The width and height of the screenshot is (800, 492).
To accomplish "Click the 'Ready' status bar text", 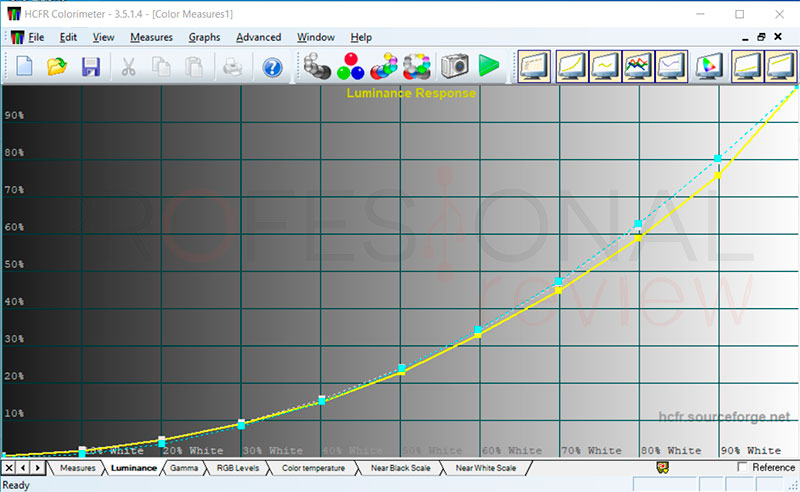I will pyautogui.click(x=16, y=485).
